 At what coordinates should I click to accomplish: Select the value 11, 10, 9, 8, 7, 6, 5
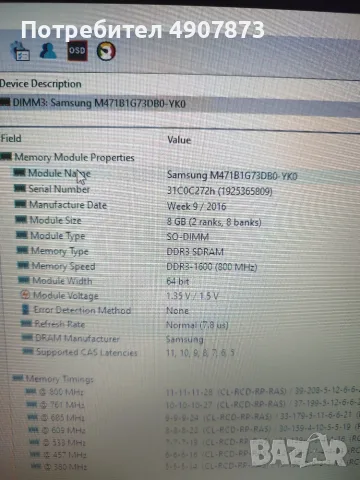(200, 353)
